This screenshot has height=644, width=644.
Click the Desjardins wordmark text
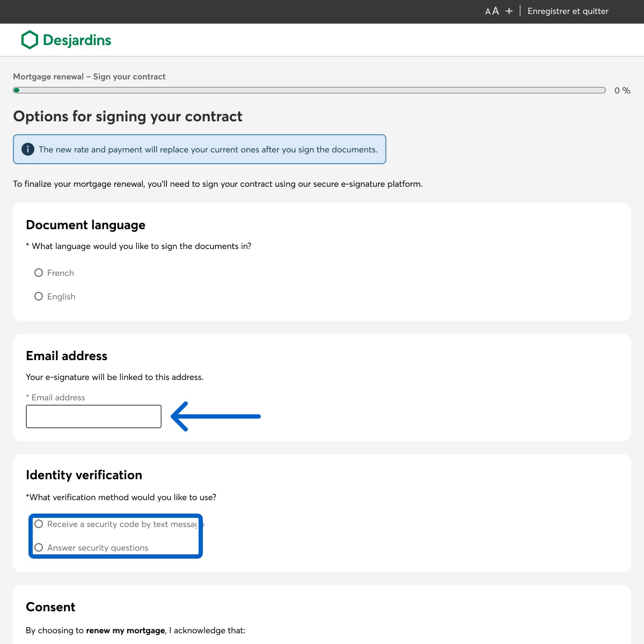[77, 40]
